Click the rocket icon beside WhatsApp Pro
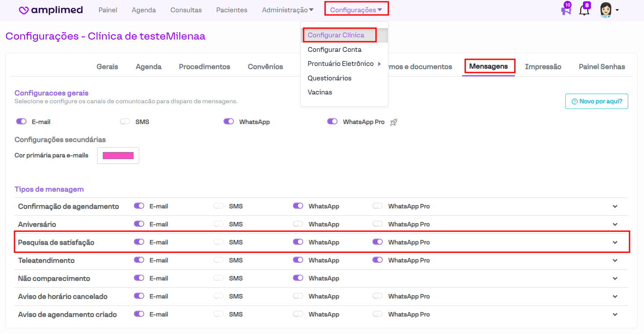 (394, 122)
